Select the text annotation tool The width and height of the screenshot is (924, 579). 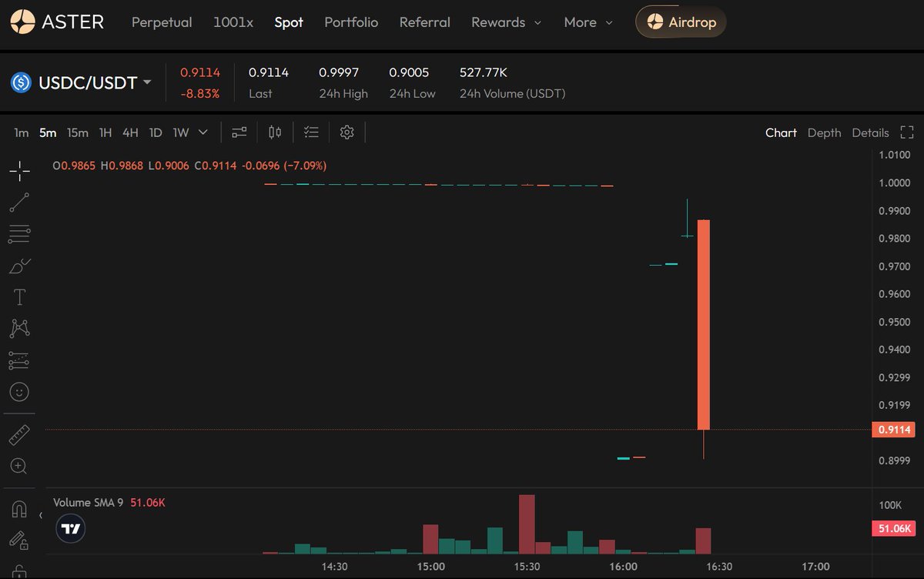19,297
